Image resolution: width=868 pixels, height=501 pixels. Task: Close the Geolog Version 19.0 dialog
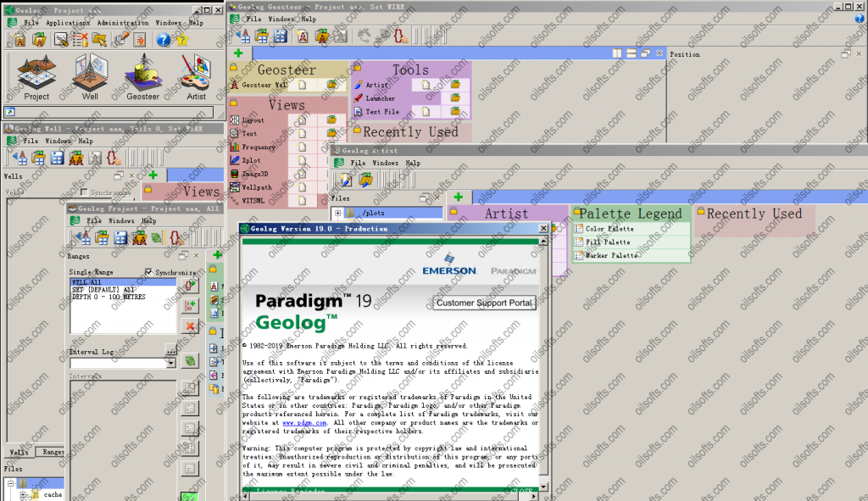tap(543, 228)
